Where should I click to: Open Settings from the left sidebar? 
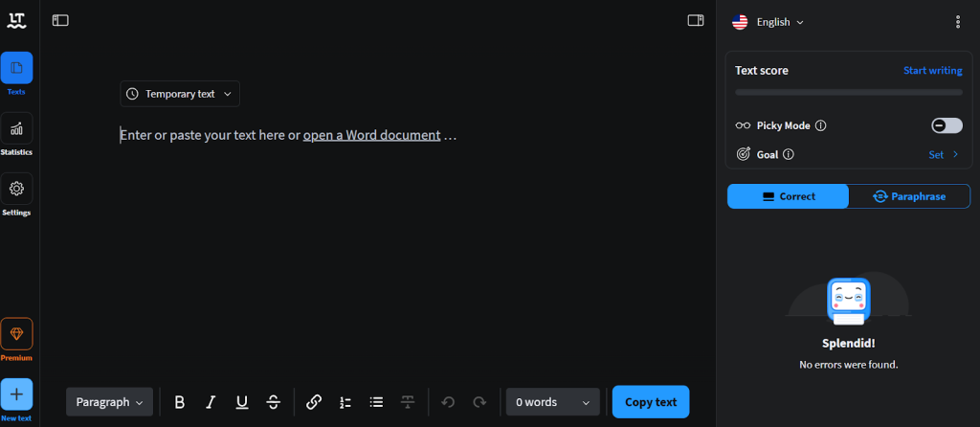16,190
